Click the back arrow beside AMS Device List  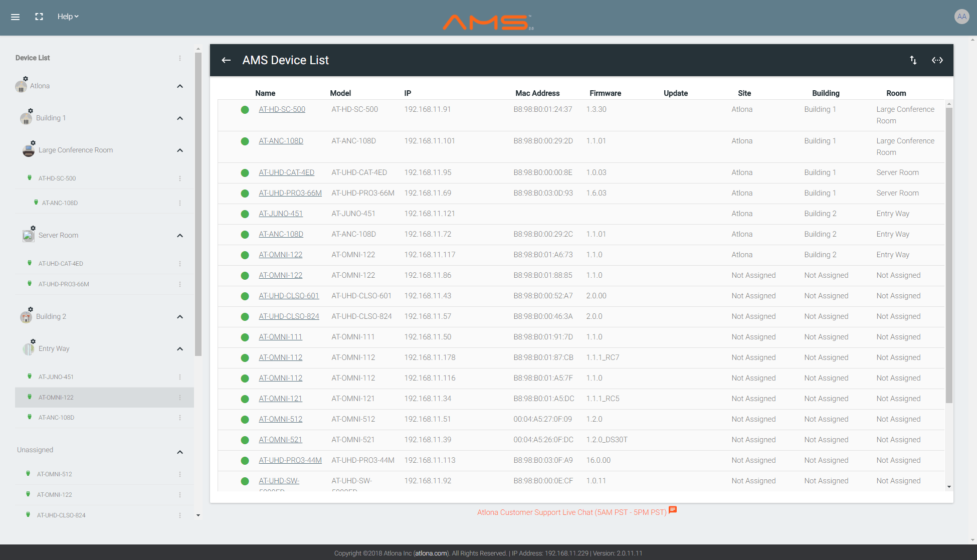tap(226, 60)
